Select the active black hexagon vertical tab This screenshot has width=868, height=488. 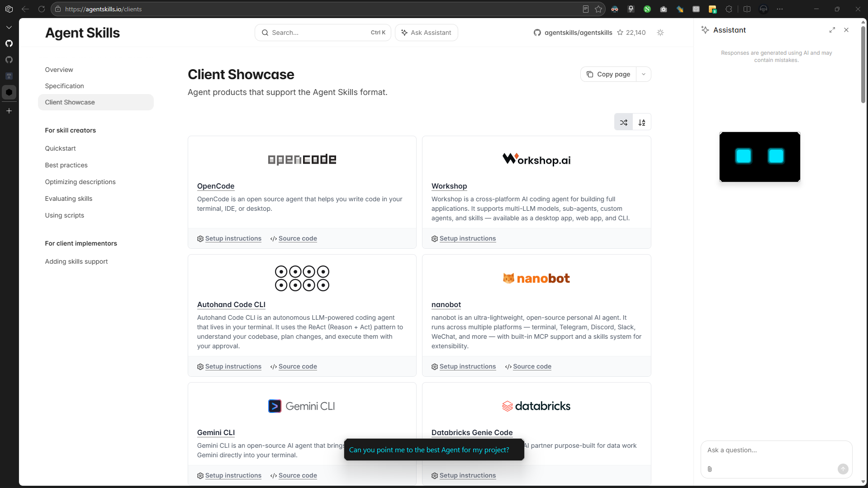pos(9,92)
